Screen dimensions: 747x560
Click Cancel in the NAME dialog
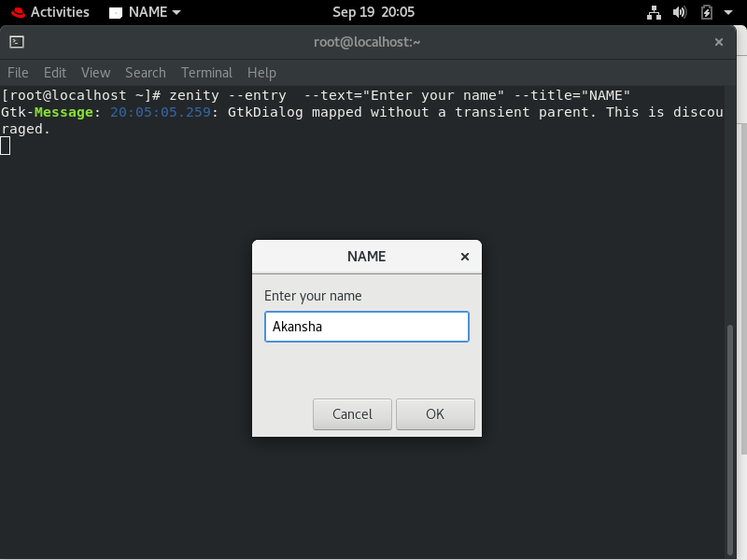coord(352,413)
